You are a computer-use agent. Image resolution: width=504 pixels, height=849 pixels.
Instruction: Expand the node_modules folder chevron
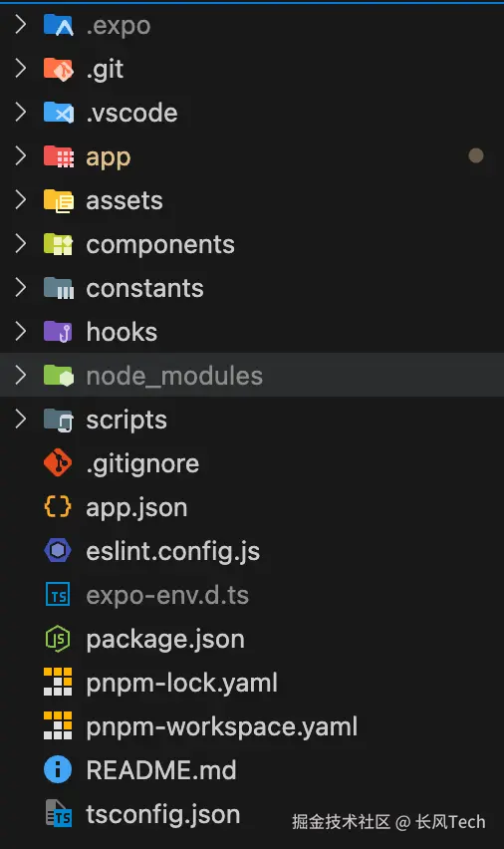pos(21,376)
